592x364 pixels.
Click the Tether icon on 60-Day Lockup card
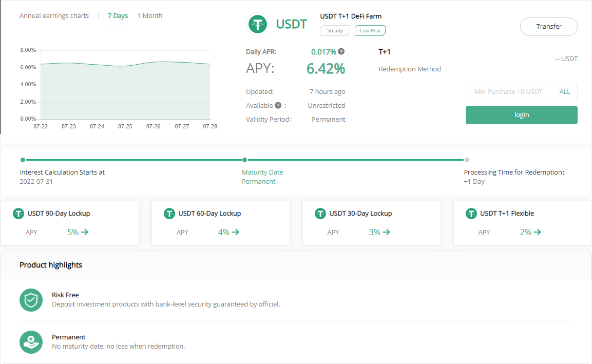point(169,214)
